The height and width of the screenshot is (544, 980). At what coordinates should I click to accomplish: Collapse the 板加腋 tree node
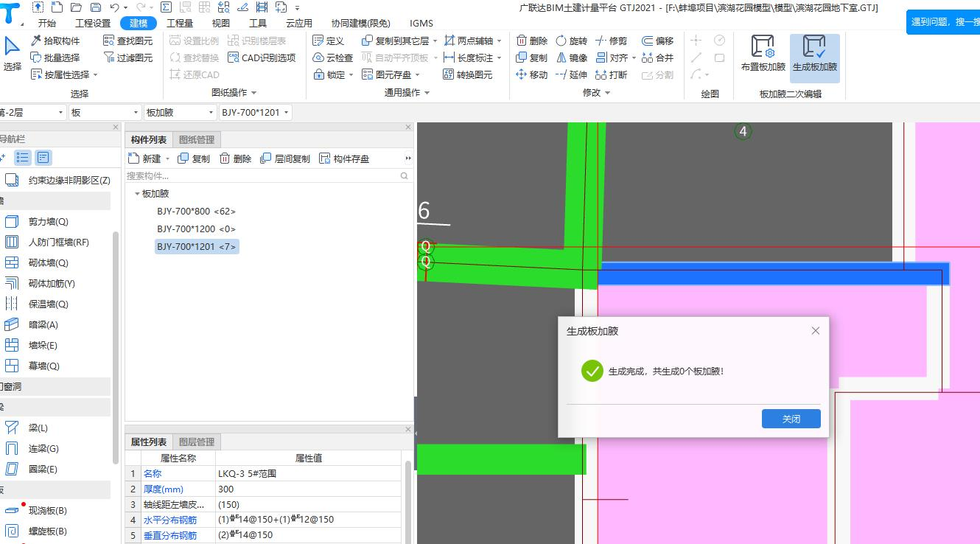[x=137, y=194]
